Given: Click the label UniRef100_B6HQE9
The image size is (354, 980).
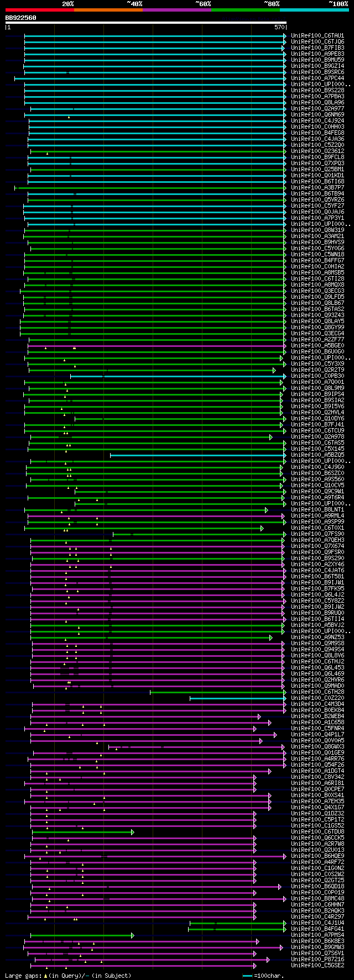Looking at the screenshot, I should click(317, 856).
